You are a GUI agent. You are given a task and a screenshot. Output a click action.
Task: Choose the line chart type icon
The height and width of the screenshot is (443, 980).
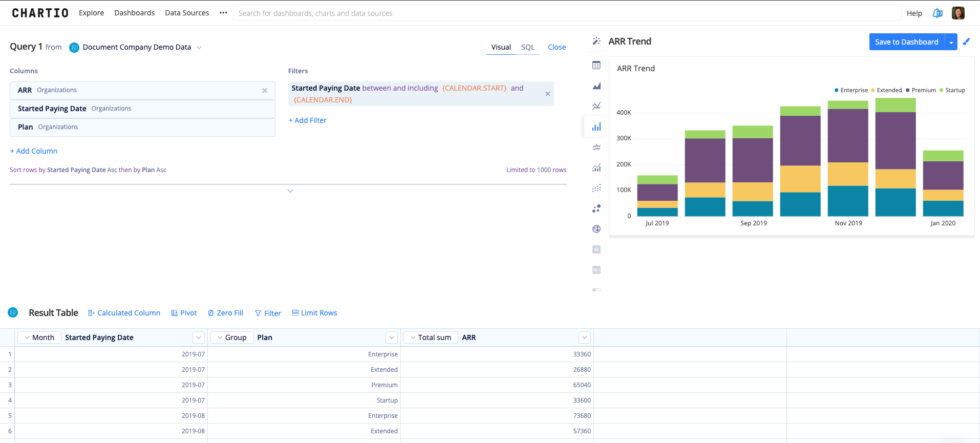(596, 107)
